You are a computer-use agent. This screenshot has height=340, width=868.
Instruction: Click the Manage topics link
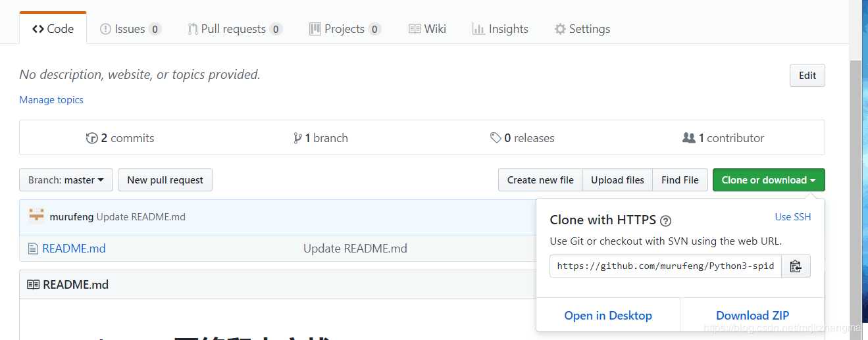(x=51, y=100)
